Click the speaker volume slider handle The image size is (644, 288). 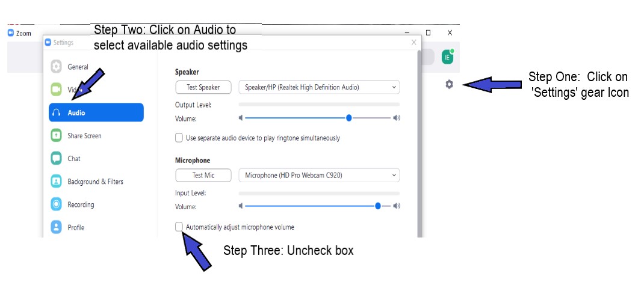(x=349, y=118)
